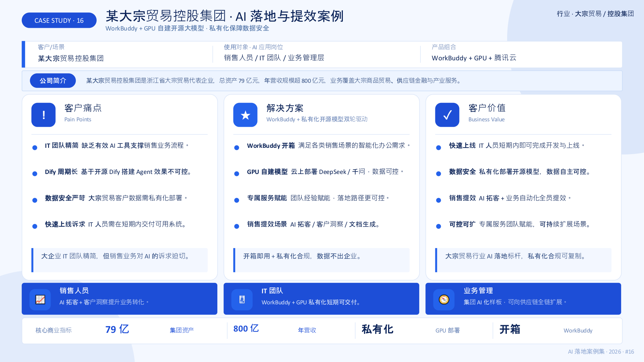644x362 pixels.
Task: Click the text 集团 AI 化样板 · 可向供应链全链扩展
Action: tap(515, 302)
